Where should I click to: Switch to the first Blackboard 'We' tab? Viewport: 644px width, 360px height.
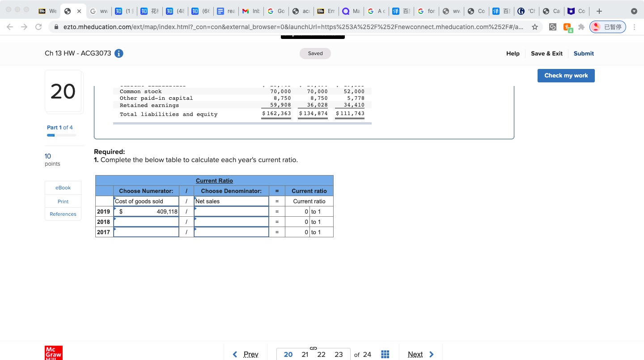click(x=47, y=11)
